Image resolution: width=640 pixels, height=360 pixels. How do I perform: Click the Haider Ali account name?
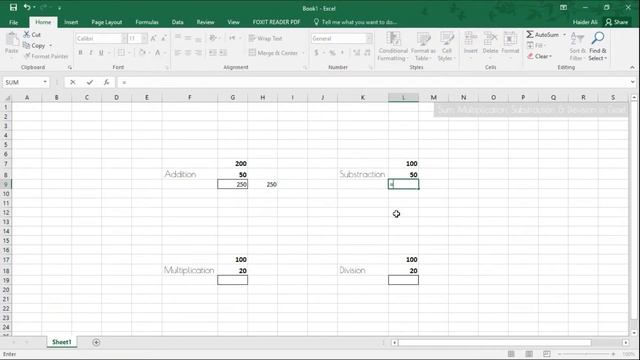(585, 22)
